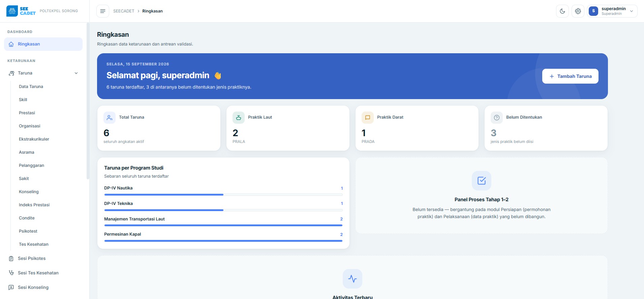The width and height of the screenshot is (644, 299).
Task: Open Pelanggaran submenu item
Action: pos(31,166)
